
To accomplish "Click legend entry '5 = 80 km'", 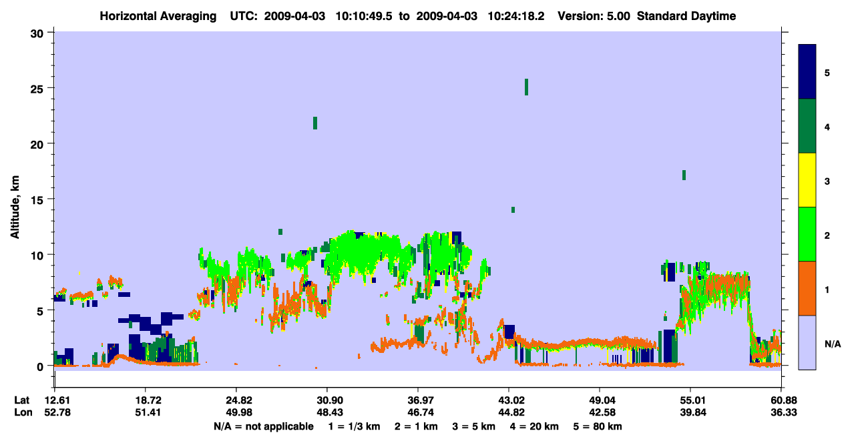I will 598,426.
